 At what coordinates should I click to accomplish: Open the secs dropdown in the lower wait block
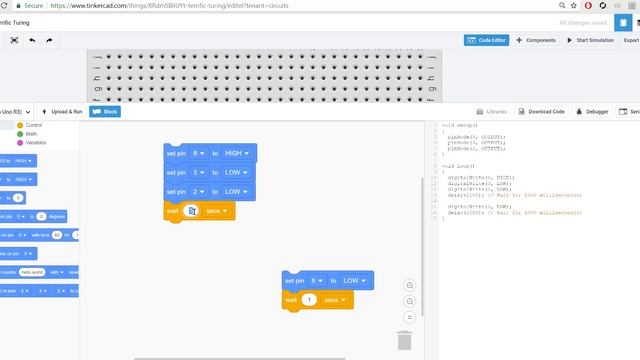tap(335, 300)
